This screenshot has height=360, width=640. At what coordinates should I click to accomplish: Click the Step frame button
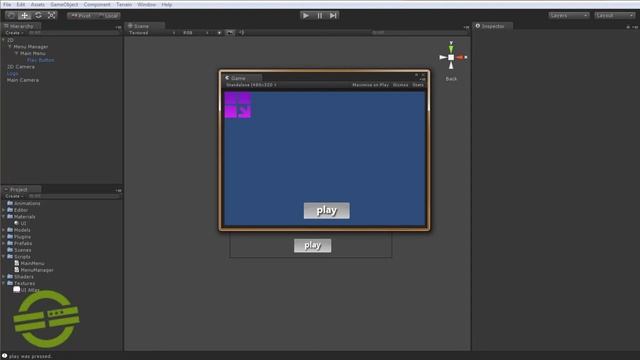pyautogui.click(x=333, y=16)
